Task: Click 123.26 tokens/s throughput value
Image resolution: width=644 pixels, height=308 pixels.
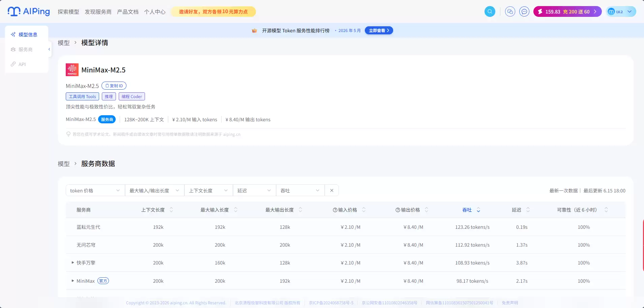Action: (472, 227)
